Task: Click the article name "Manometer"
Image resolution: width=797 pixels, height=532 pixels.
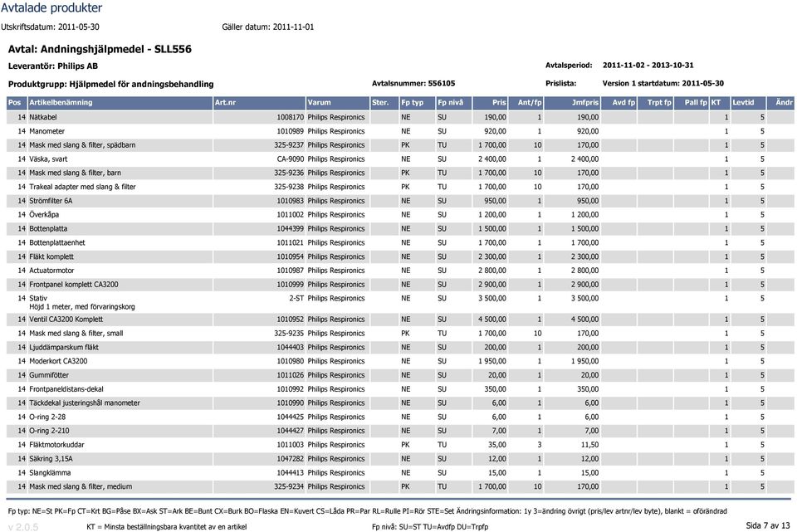Action: pyautogui.click(x=47, y=131)
